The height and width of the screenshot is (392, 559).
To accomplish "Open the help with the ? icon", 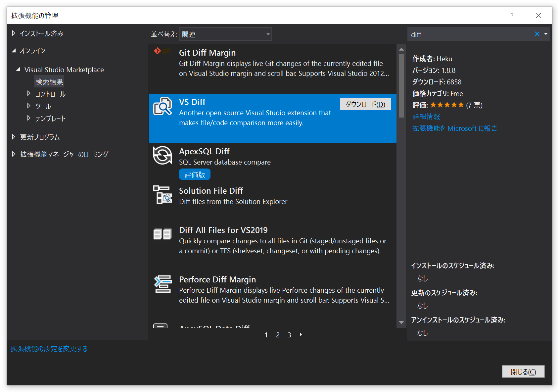I will tap(512, 15).
